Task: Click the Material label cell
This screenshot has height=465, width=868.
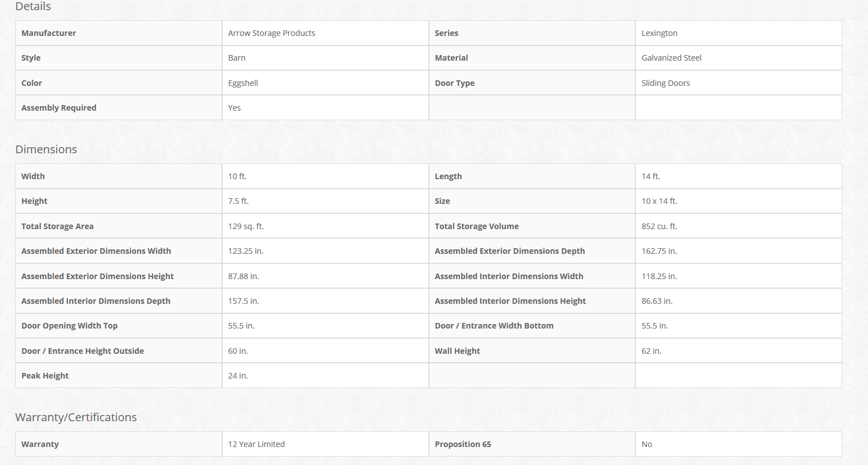Action: pyautogui.click(x=532, y=58)
